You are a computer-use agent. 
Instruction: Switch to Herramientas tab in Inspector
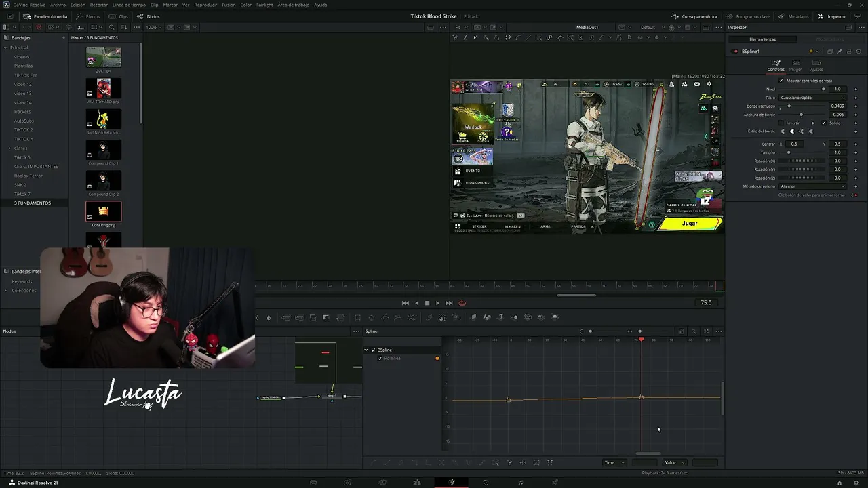[762, 39]
